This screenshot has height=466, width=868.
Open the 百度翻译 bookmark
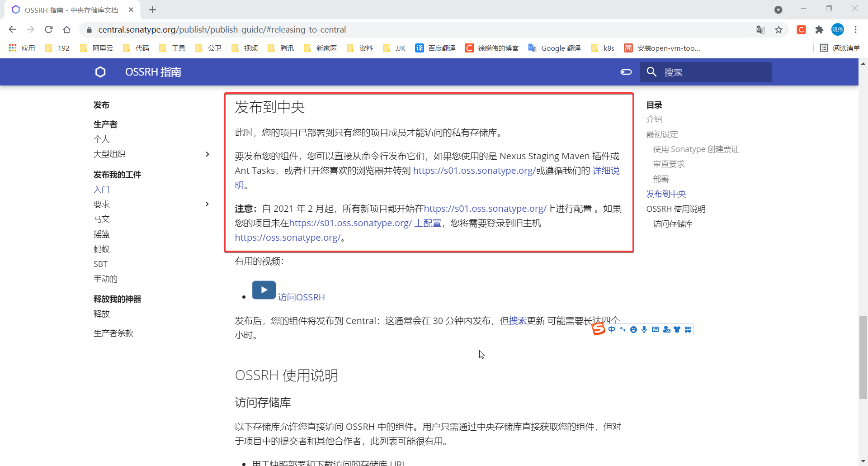435,48
